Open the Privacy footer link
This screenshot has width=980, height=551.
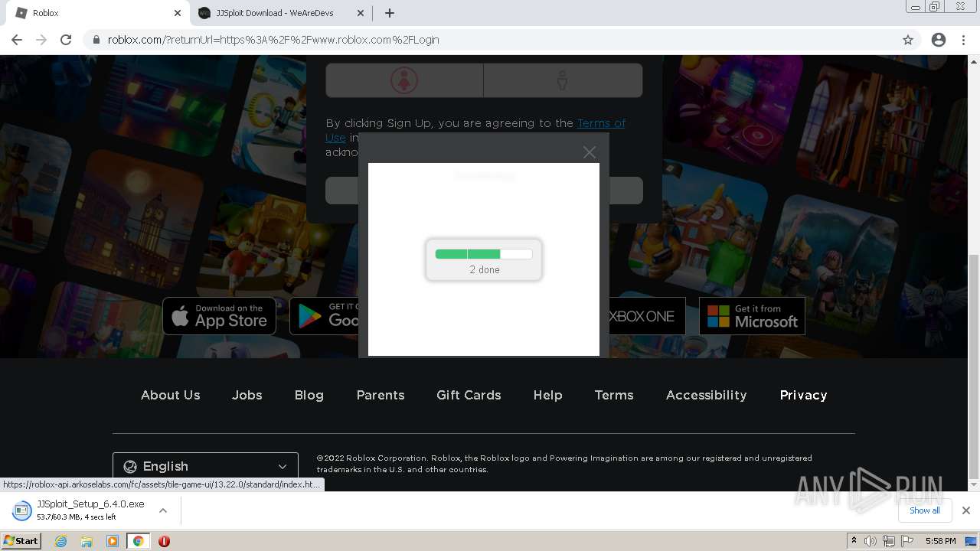coord(803,395)
